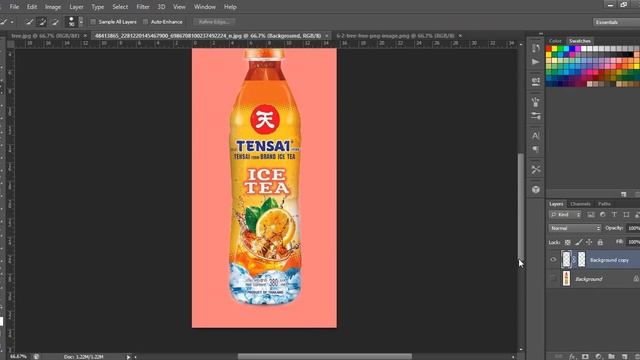Viewport: 640px width, 360px height.
Task: Select the Background copy layer thumbnail
Action: 566,260
